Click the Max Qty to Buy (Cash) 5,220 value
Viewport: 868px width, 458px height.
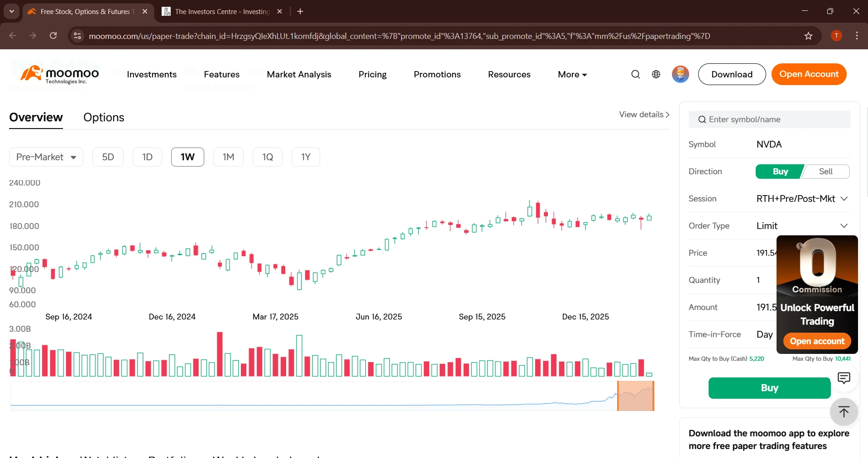756,359
